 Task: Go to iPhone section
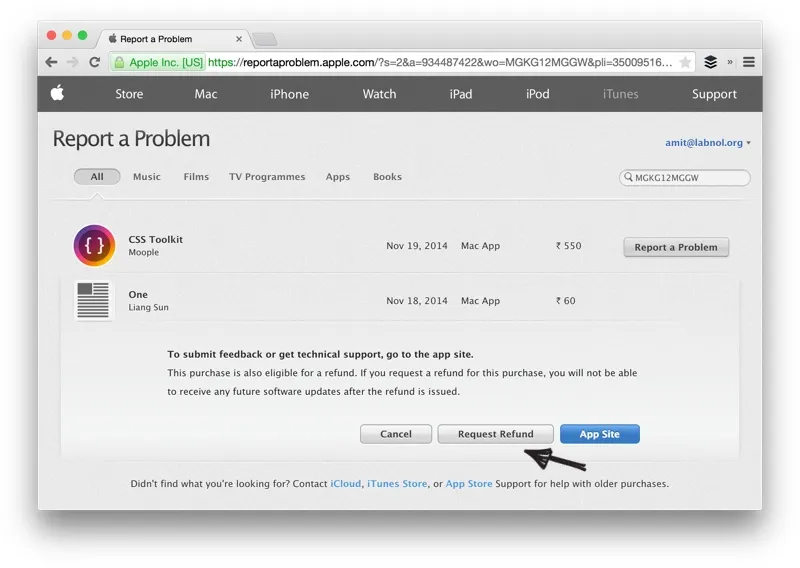tap(289, 94)
